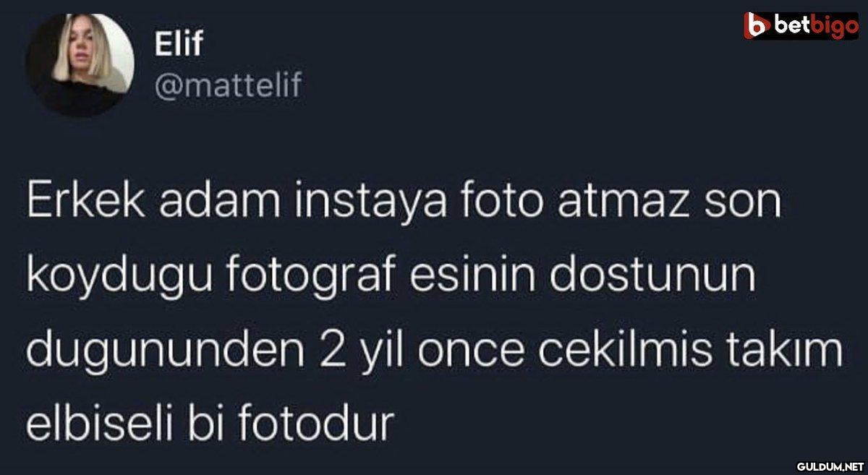Click the display name Elif
The width and height of the screenshot is (868, 475).
[x=179, y=46]
